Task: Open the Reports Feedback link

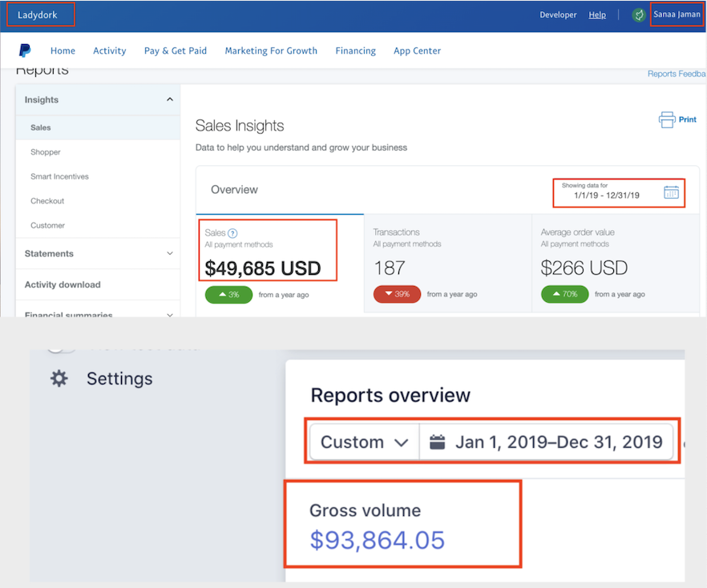Action: (x=677, y=74)
